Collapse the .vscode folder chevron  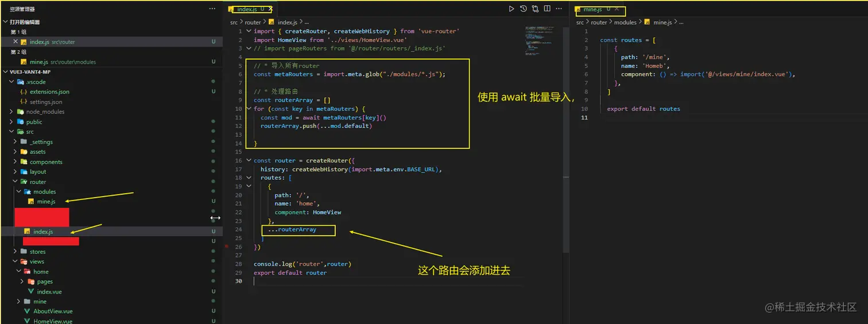coord(13,82)
